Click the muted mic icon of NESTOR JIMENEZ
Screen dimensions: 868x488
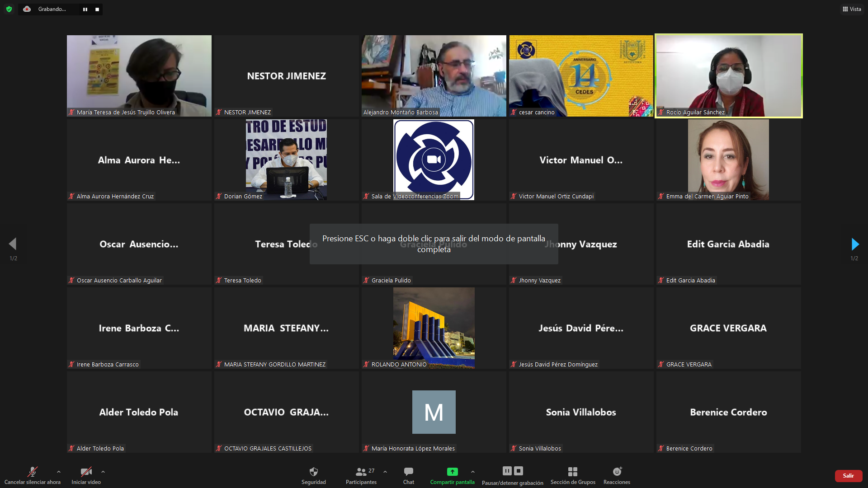click(x=219, y=112)
